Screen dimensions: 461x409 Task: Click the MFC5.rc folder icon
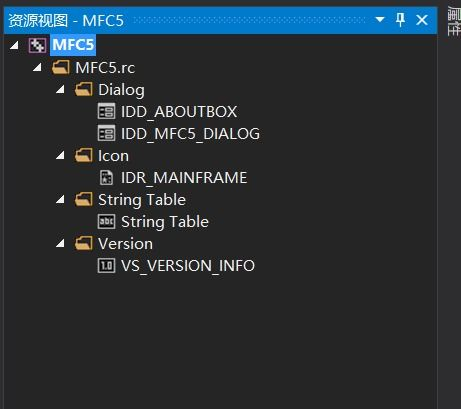[61, 67]
